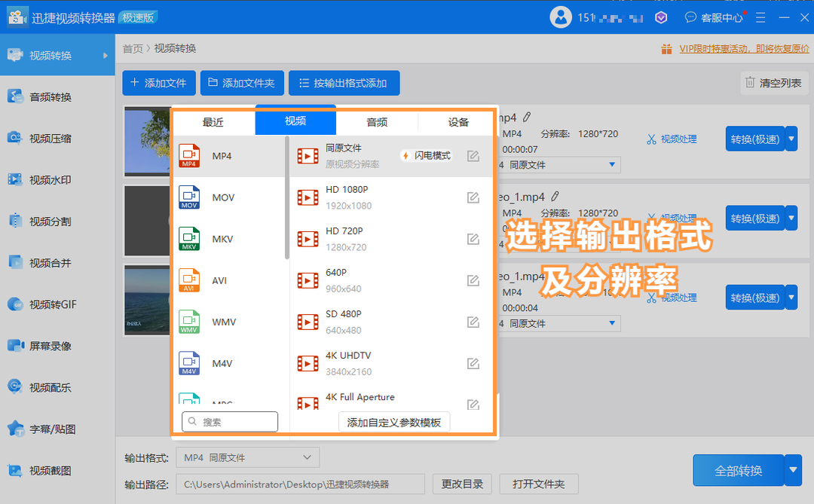Screen dimensions: 814x504
Task: Choose the MOV format
Action: click(229, 197)
